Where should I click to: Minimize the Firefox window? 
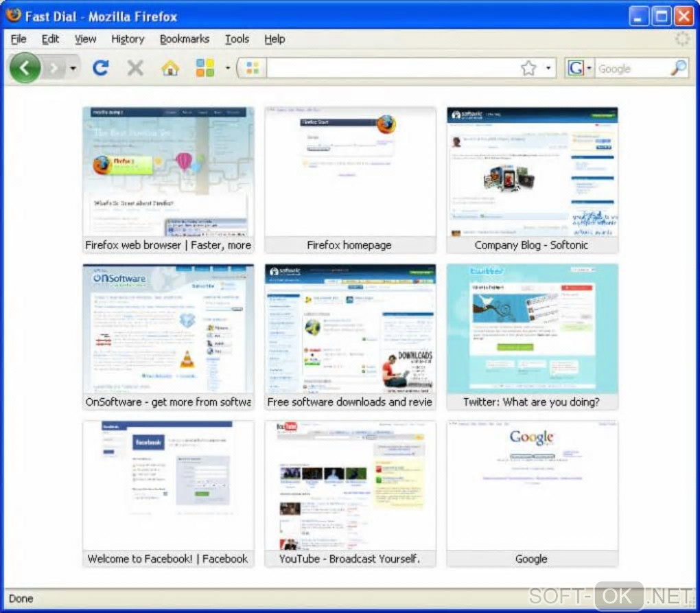[x=639, y=16]
